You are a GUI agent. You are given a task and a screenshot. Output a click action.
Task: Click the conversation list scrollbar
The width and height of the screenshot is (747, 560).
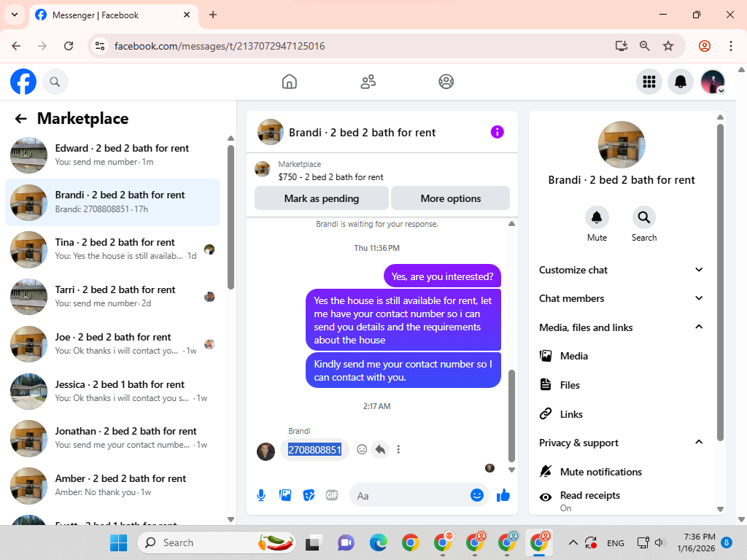[231, 217]
